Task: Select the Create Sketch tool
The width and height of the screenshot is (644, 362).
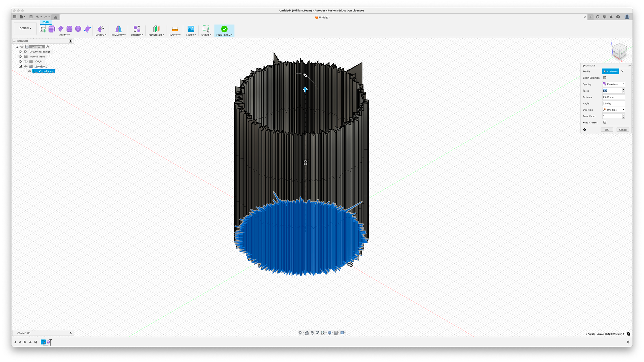Action: click(x=43, y=29)
